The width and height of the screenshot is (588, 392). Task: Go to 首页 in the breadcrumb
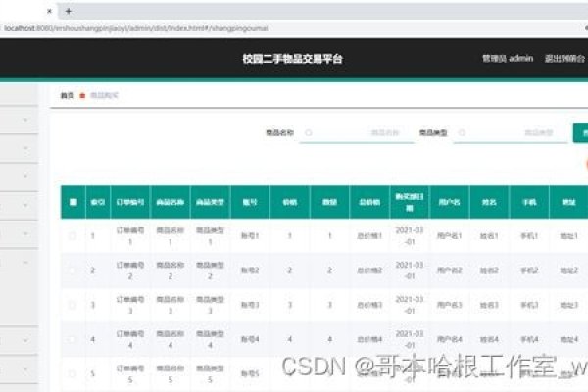[x=67, y=95]
